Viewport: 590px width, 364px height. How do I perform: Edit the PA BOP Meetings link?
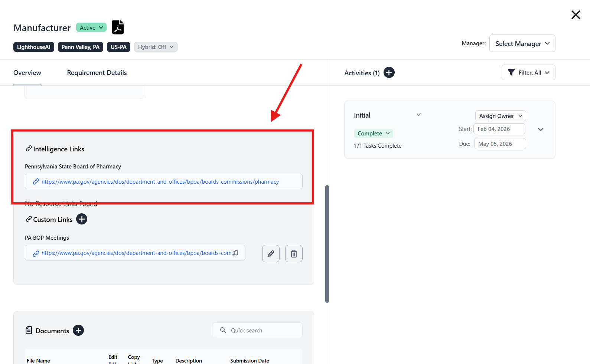point(271,254)
